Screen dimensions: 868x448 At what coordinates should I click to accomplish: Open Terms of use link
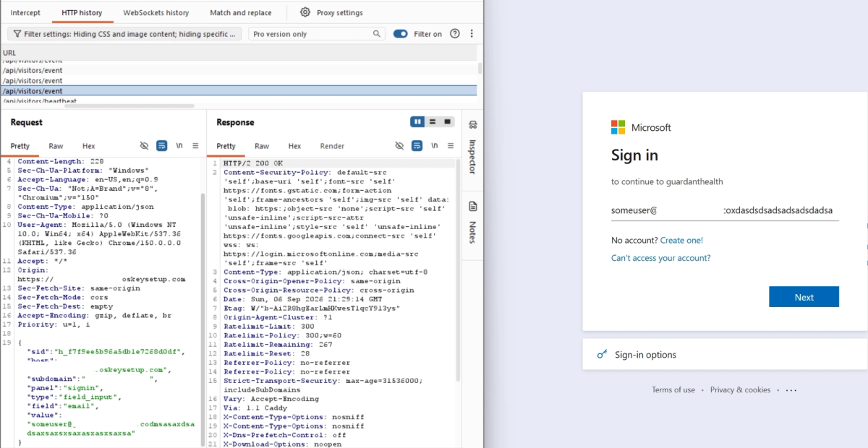673,390
